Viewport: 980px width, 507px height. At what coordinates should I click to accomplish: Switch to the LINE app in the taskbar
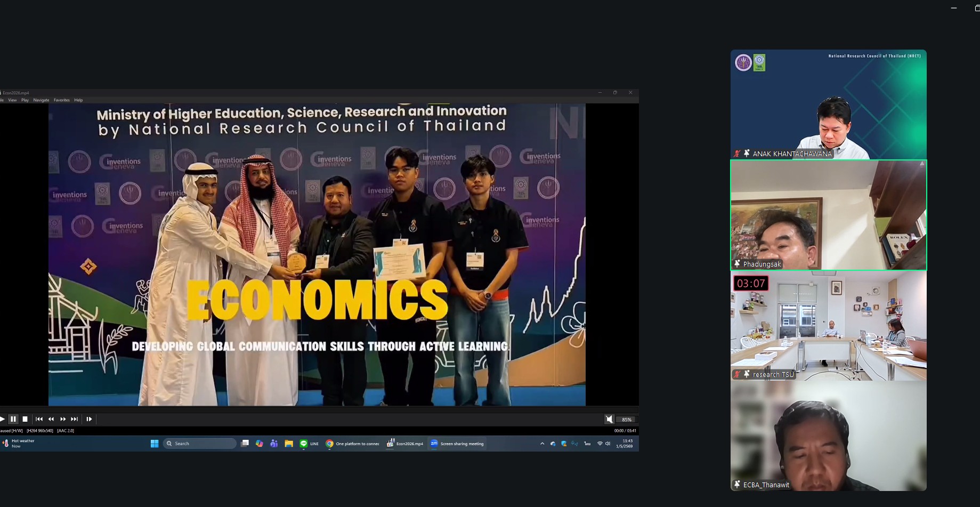pyautogui.click(x=309, y=444)
